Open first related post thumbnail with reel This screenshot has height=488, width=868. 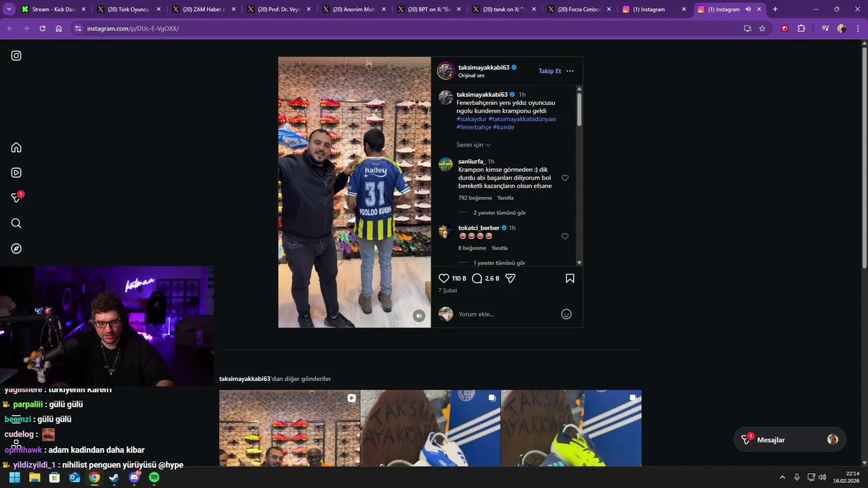pyautogui.click(x=290, y=428)
